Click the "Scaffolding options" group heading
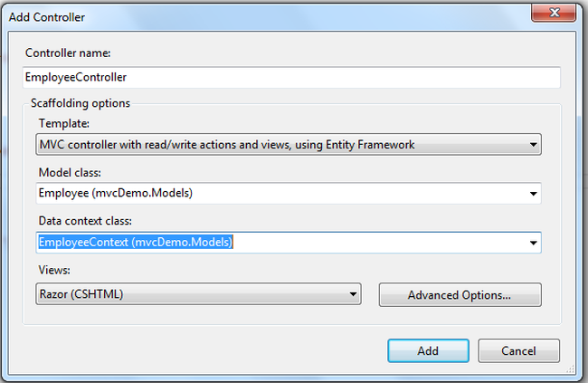This screenshot has width=588, height=383. point(81,103)
